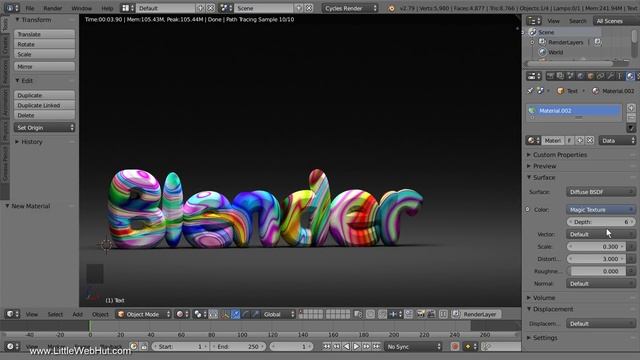Screen dimensions: 640x360
Task: Open the Help menu
Action: (x=107, y=8)
